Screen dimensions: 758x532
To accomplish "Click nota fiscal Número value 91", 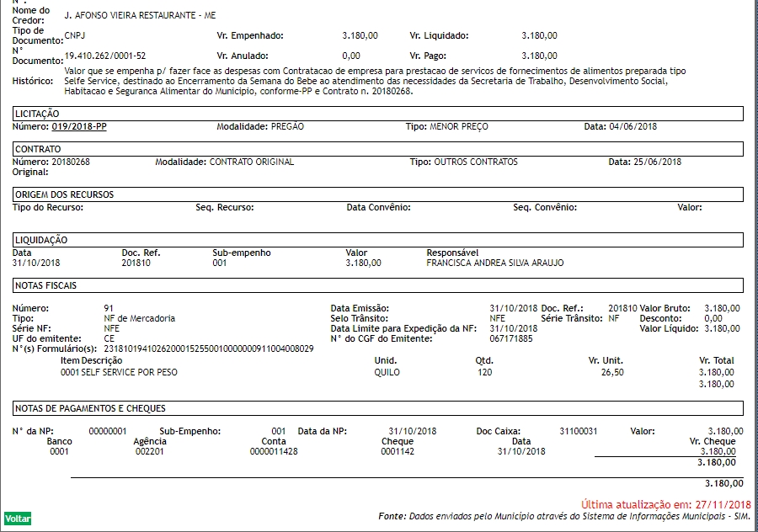I will [x=109, y=308].
